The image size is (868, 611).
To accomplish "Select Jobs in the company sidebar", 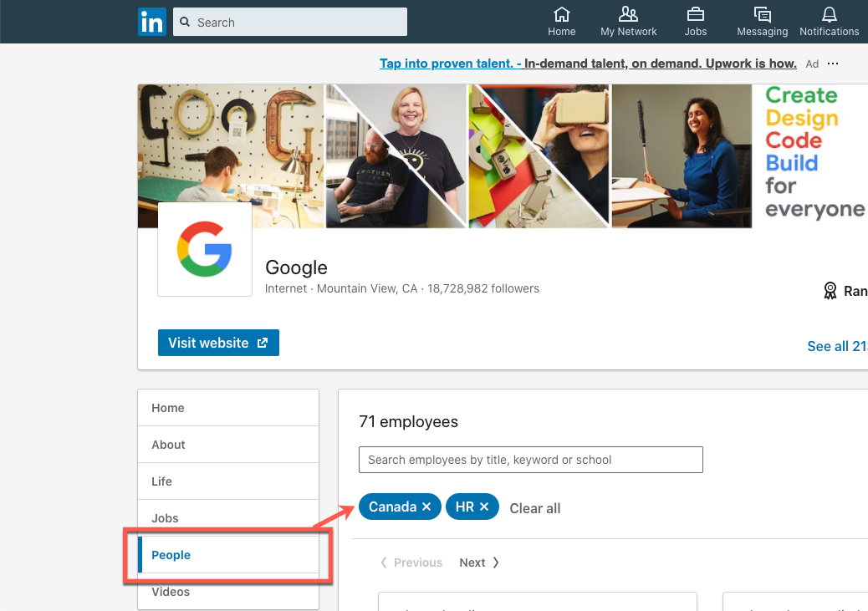I will 228,518.
